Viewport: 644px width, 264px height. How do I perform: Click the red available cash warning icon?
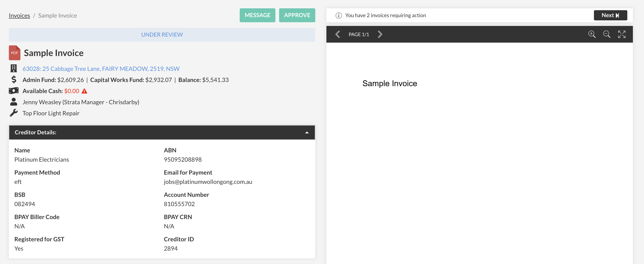pos(85,91)
